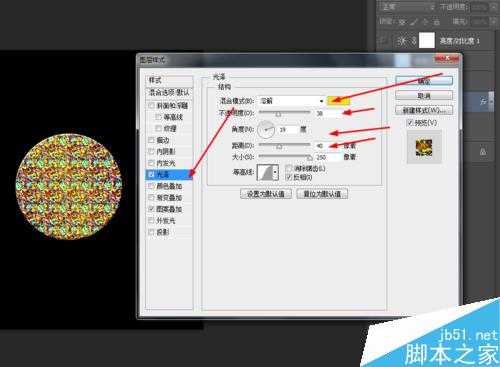Click the 复位为默认值 button
Image resolution: width=500 pixels, height=367 pixels.
[322, 194]
